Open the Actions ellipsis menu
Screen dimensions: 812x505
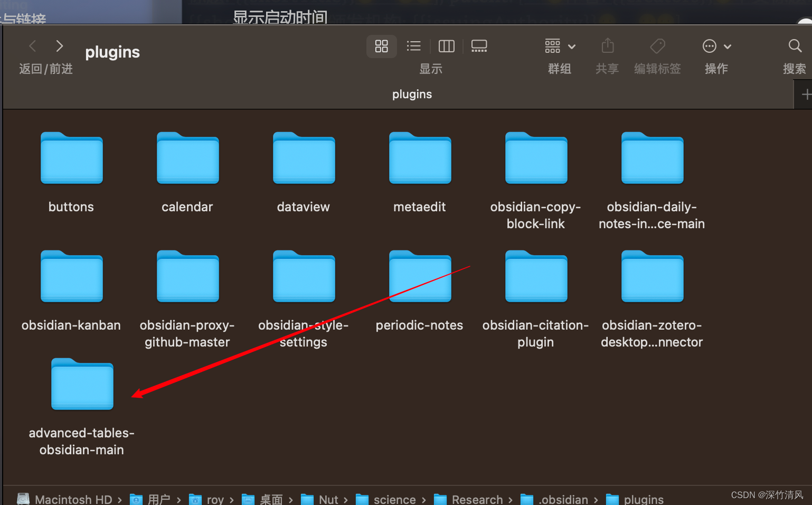(716, 46)
